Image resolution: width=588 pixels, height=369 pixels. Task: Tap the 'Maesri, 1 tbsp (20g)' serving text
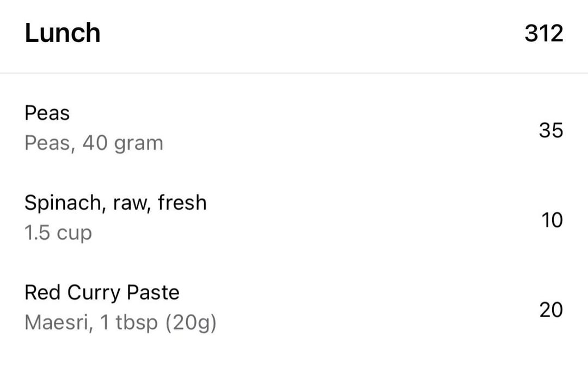[120, 323]
